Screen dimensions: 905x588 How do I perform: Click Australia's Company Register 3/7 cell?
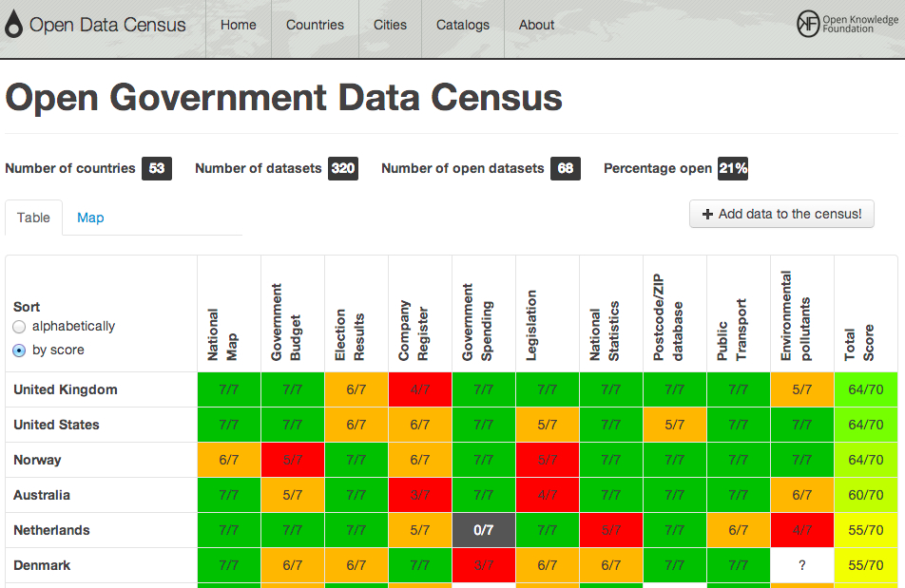pyautogui.click(x=420, y=495)
